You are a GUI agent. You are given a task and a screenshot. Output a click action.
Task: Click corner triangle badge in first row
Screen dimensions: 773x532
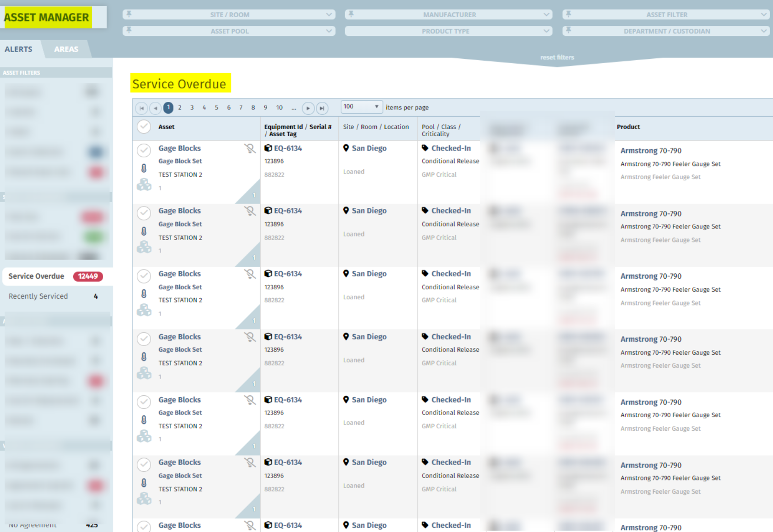pos(251,194)
